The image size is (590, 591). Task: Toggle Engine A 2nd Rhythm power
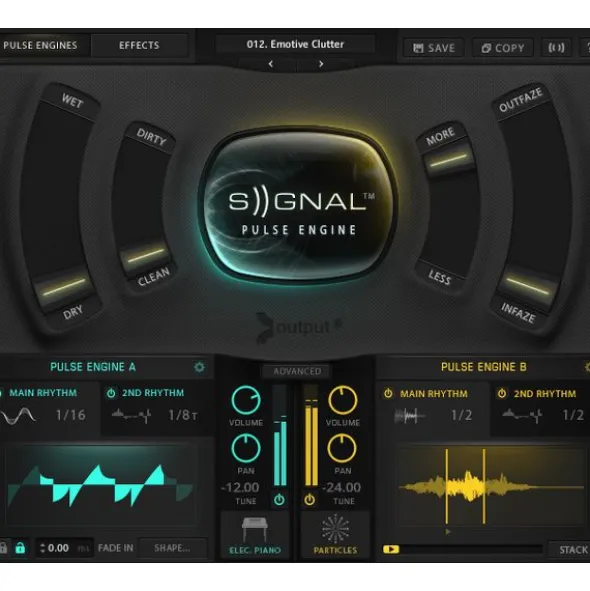coord(111,393)
